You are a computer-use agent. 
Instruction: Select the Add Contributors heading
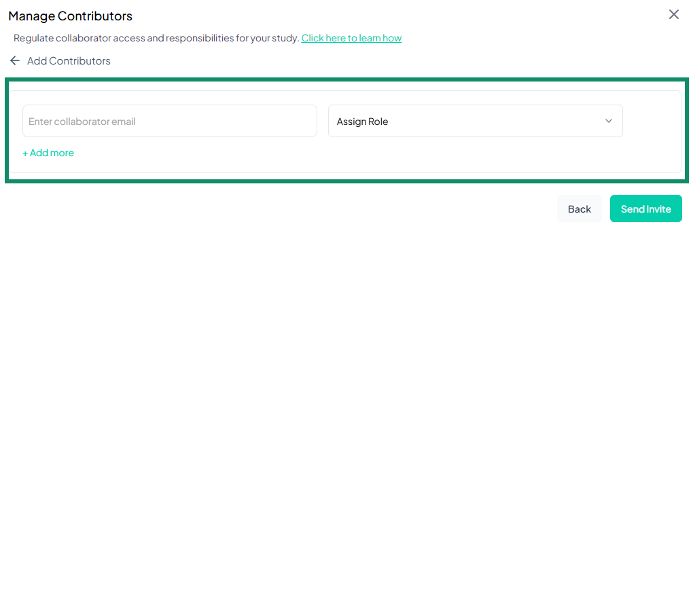(68, 60)
